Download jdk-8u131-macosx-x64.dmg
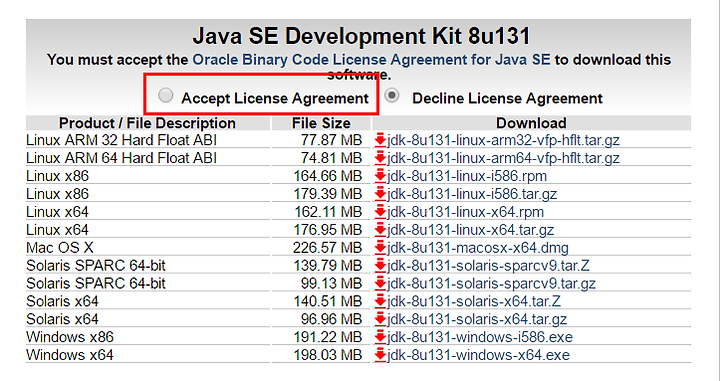The image size is (720, 381). (x=478, y=247)
